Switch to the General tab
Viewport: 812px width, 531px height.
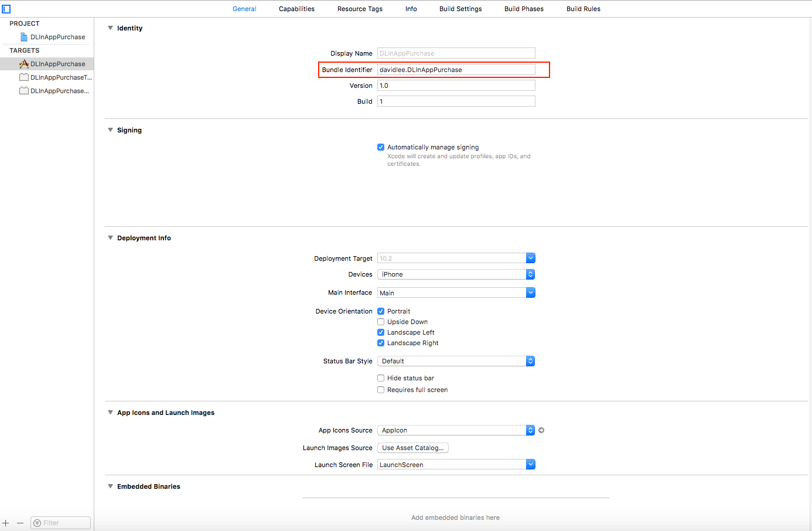tap(244, 9)
